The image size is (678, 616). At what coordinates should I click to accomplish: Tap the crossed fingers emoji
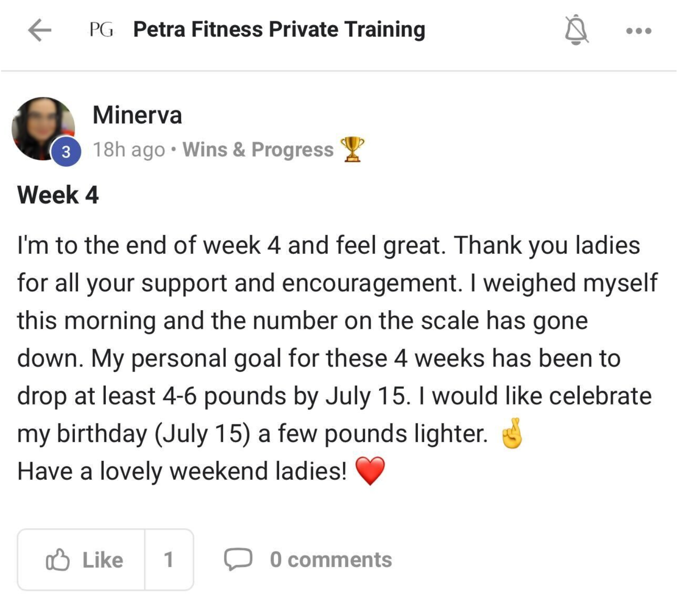coord(512,434)
